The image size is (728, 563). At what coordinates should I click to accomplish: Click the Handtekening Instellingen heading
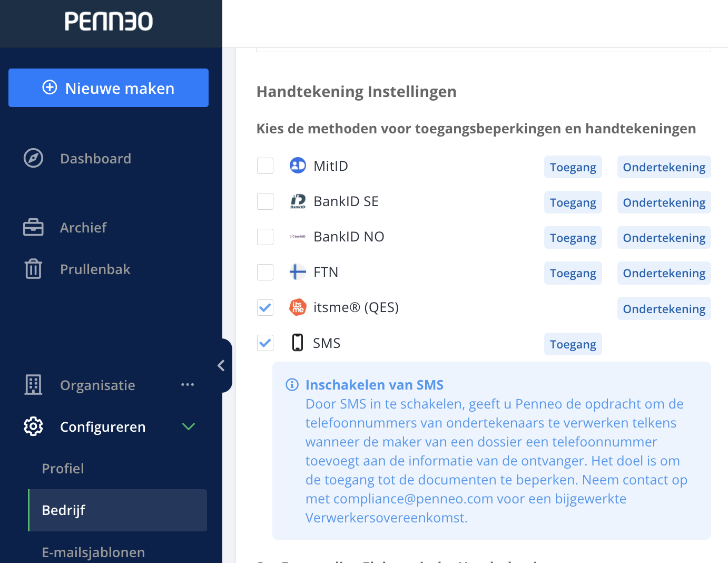357,92
